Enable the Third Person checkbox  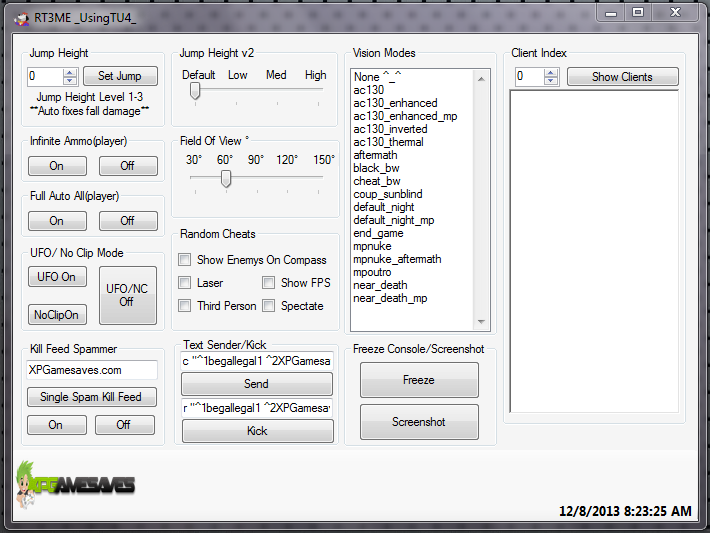(185, 306)
